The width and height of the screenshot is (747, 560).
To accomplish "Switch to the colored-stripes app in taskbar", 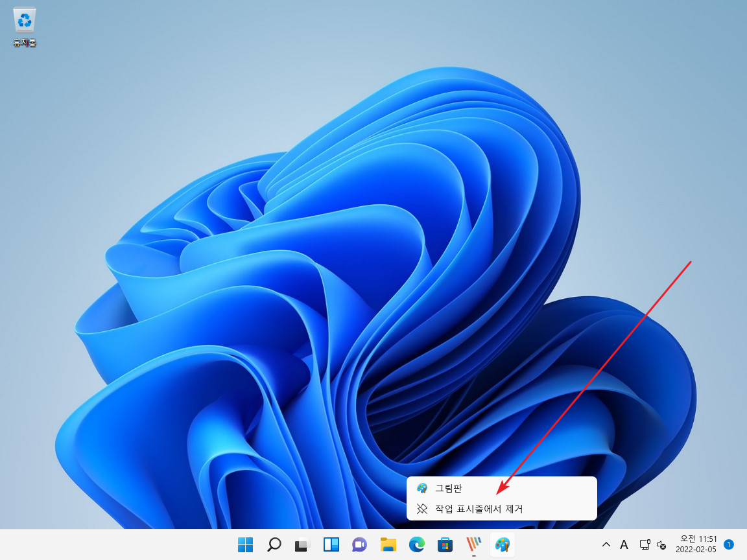I will [x=473, y=544].
